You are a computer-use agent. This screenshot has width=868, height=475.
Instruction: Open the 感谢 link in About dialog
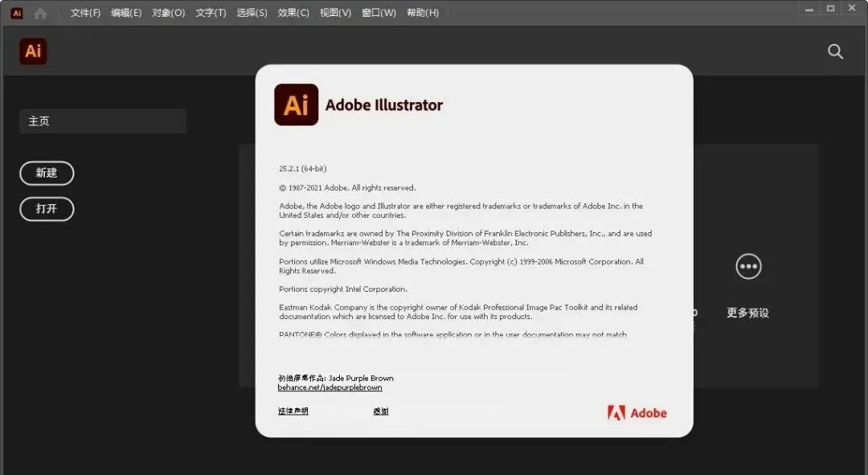381,411
